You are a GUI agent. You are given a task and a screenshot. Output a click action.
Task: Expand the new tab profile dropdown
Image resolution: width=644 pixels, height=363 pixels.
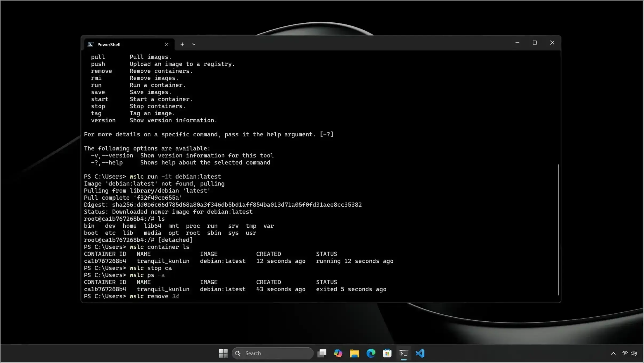pyautogui.click(x=194, y=44)
